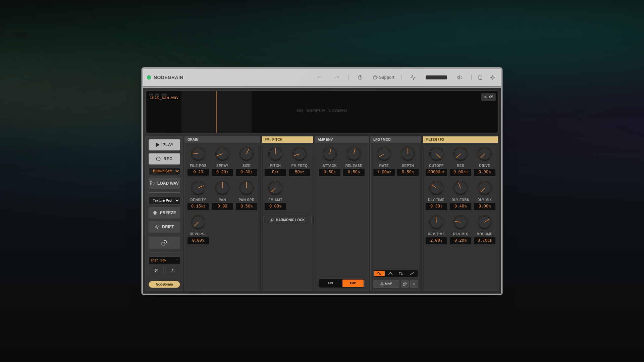644x362 pixels.
Task: Toggle the FREEZE button
Action: (x=164, y=213)
